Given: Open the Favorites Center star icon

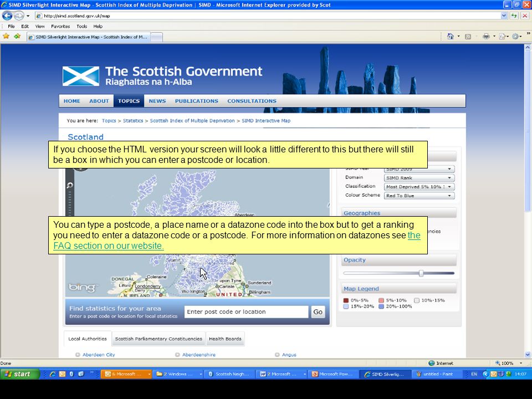Looking at the screenshot, I should pos(6,37).
